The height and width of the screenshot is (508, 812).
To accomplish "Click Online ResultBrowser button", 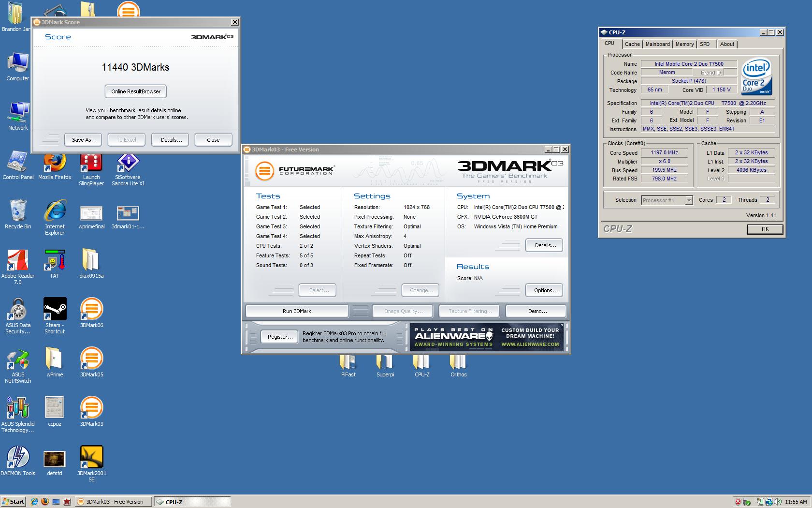I will [x=136, y=91].
